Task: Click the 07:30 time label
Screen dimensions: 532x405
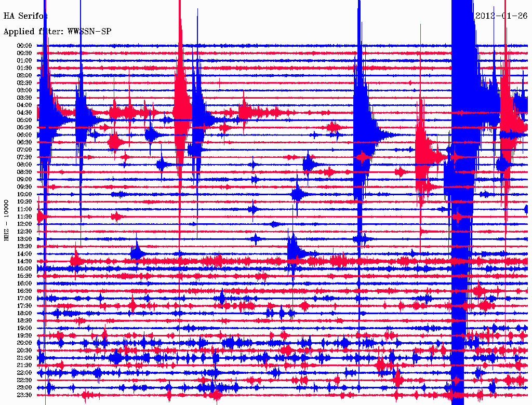Action: [24, 157]
